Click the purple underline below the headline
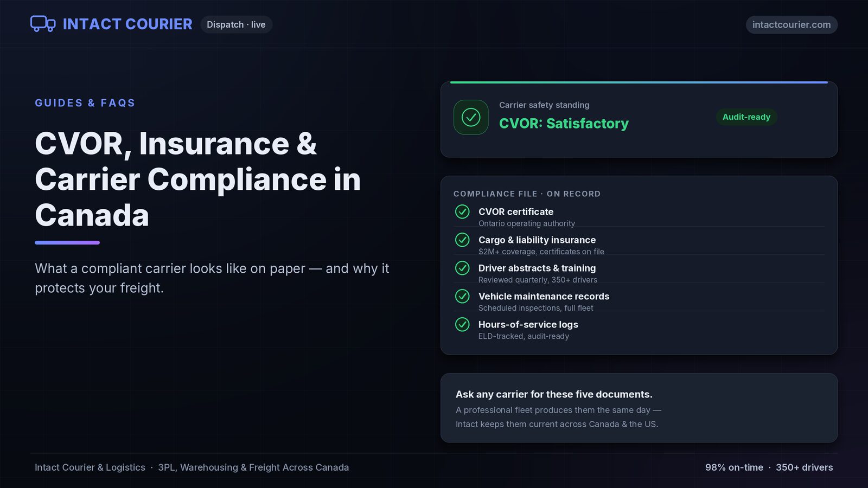 [x=67, y=242]
